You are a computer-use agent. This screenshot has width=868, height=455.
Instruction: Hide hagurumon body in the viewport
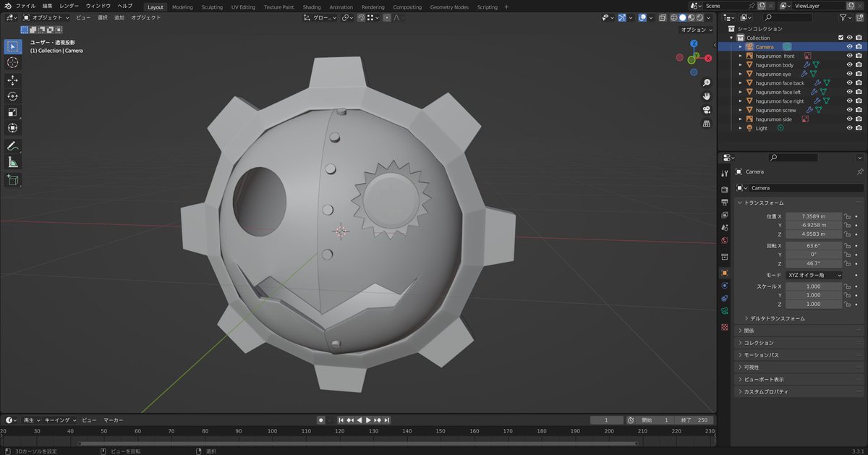click(x=850, y=65)
